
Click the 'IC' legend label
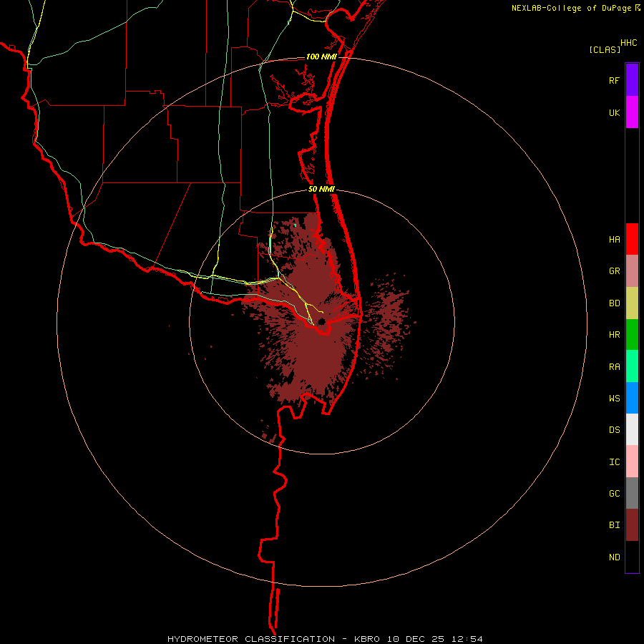[x=614, y=462]
